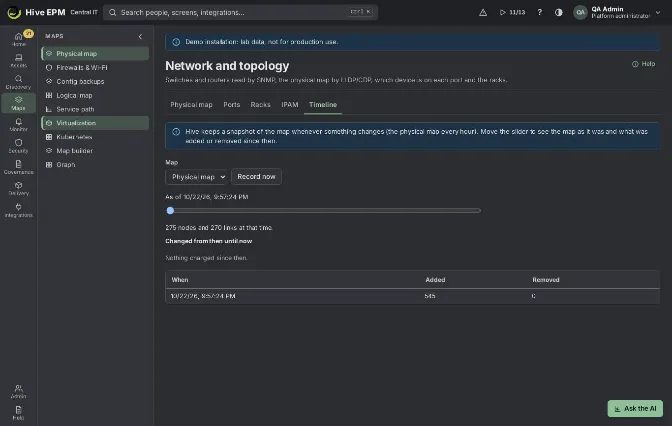Click the info icon in demo installation banner
This screenshot has width=672, height=426.
coord(176,42)
